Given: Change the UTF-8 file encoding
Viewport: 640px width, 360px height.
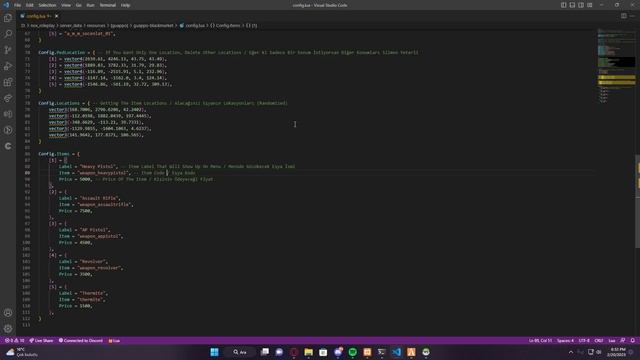Looking at the screenshot, I should (x=584, y=340).
